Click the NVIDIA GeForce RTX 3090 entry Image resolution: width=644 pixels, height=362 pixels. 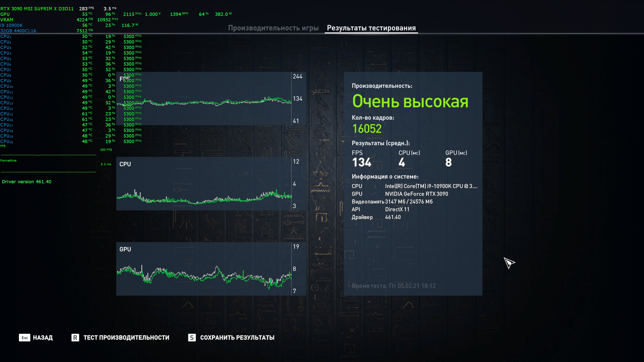(416, 194)
